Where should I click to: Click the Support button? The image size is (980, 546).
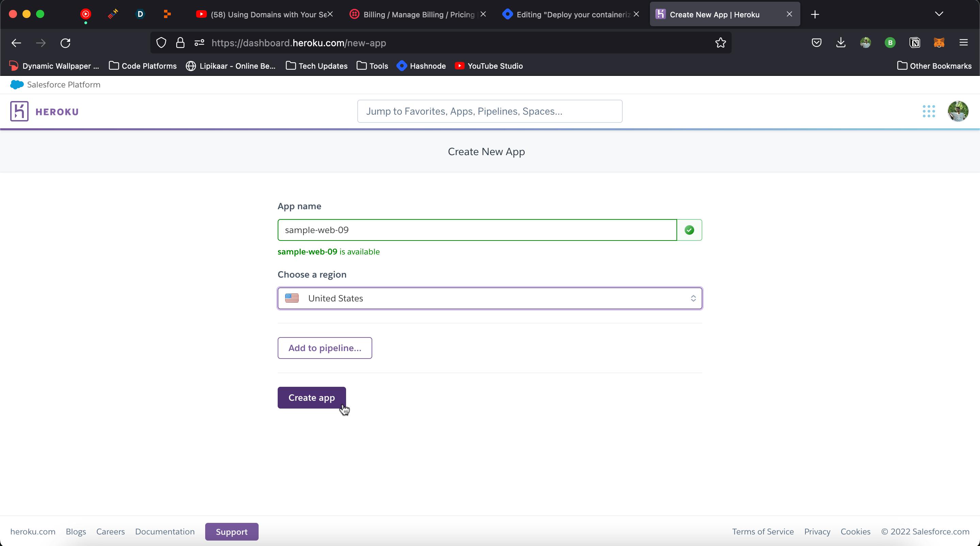232,532
